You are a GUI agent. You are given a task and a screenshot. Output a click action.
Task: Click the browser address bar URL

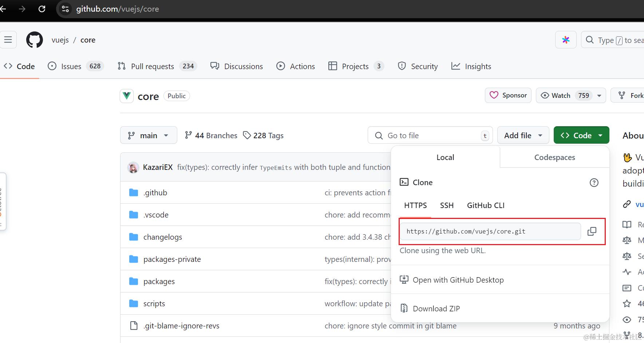point(118,9)
